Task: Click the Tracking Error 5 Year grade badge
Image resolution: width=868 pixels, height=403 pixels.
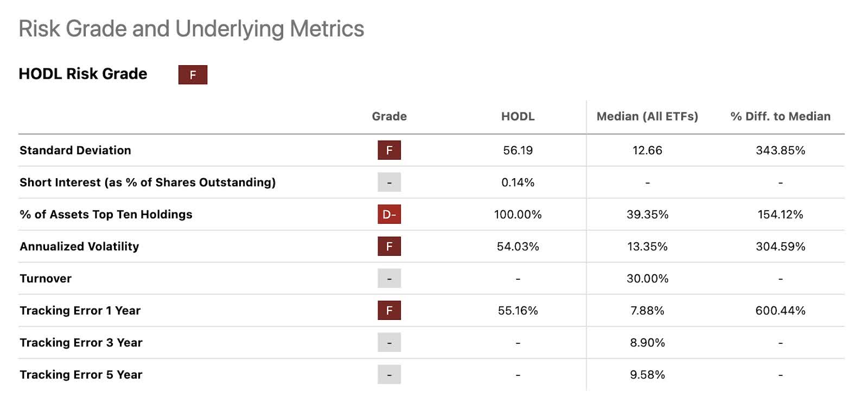Action: tap(389, 375)
